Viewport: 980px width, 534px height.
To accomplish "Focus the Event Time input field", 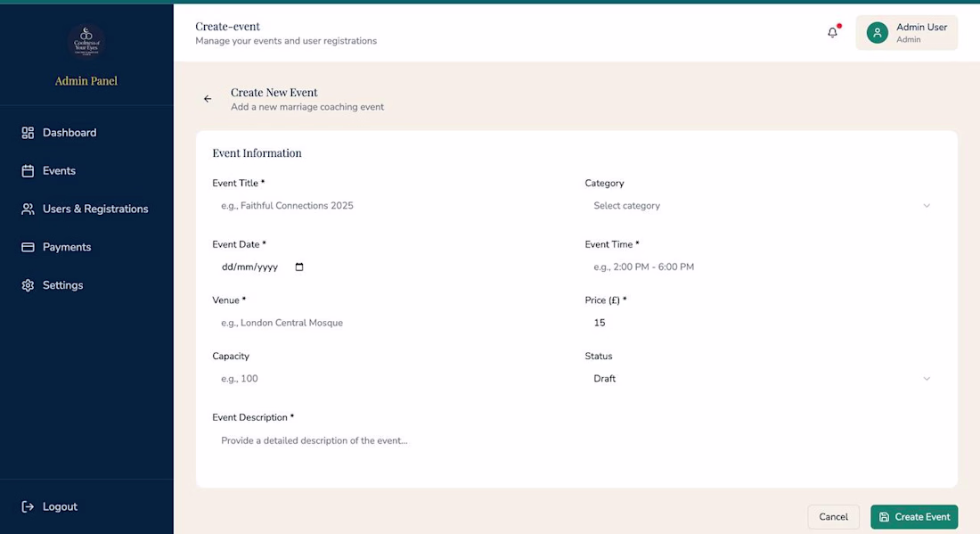I will pyautogui.click(x=762, y=267).
